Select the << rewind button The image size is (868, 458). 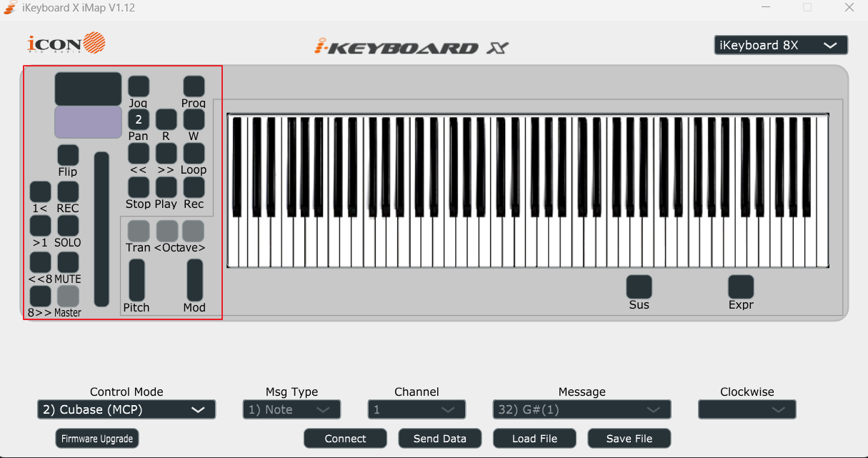[139, 153]
